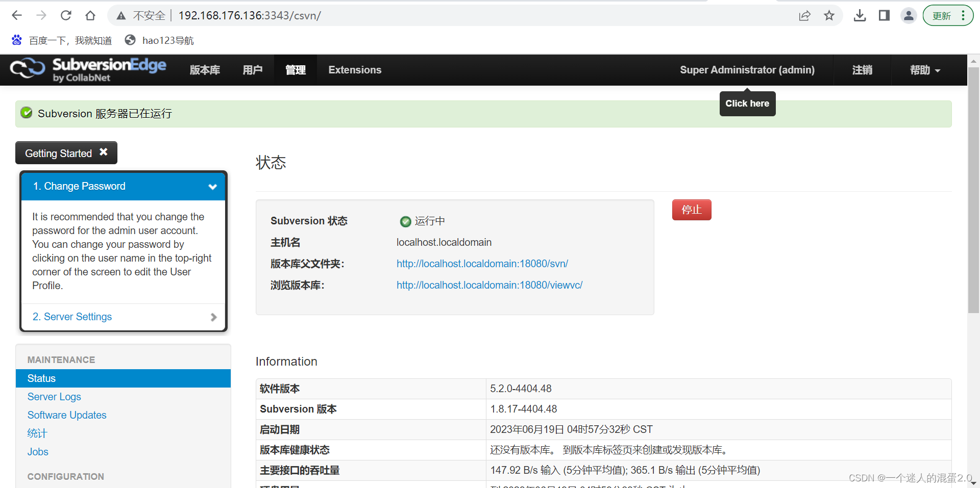This screenshot has height=488, width=980.
Task: Click the green running status icon beside 运行中
Action: [x=405, y=221]
